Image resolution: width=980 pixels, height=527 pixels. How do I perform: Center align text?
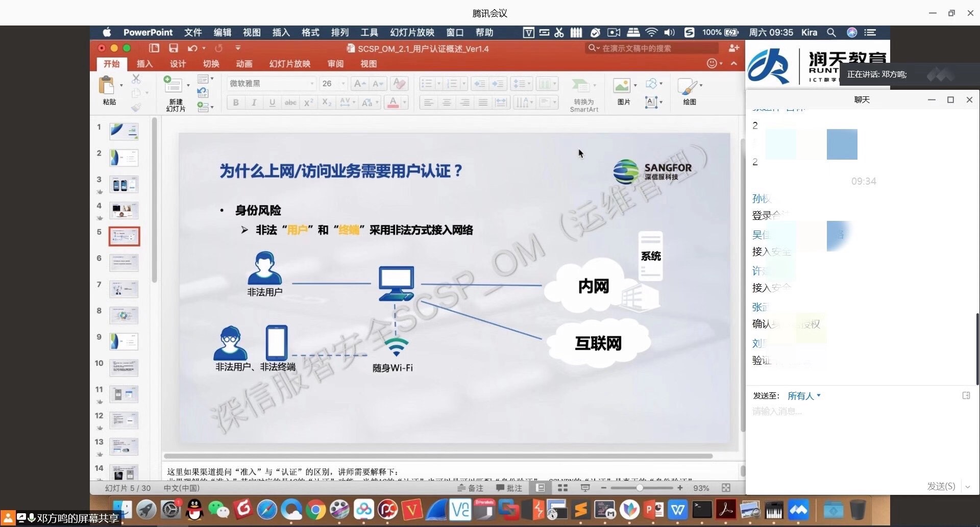coord(447,103)
